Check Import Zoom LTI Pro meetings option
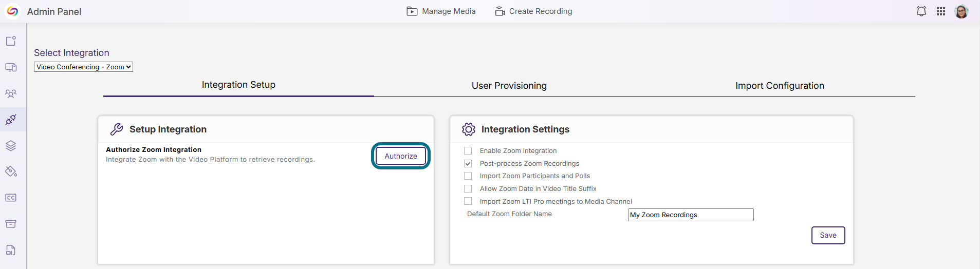 [468, 201]
